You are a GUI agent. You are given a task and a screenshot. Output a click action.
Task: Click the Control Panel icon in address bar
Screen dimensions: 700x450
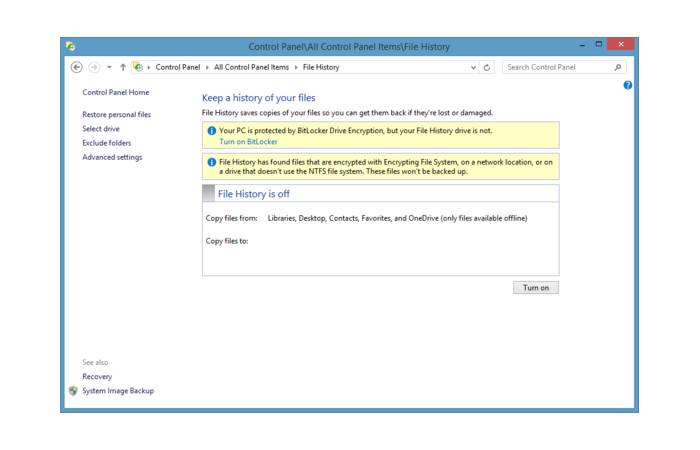click(138, 67)
